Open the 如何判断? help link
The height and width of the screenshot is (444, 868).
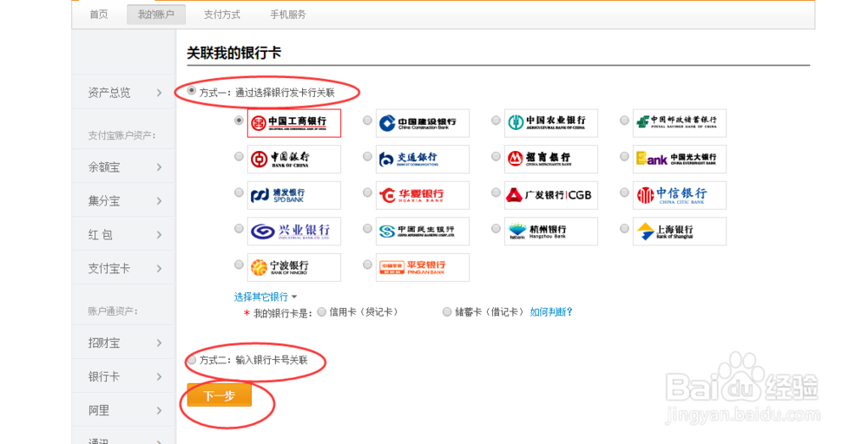(551, 312)
